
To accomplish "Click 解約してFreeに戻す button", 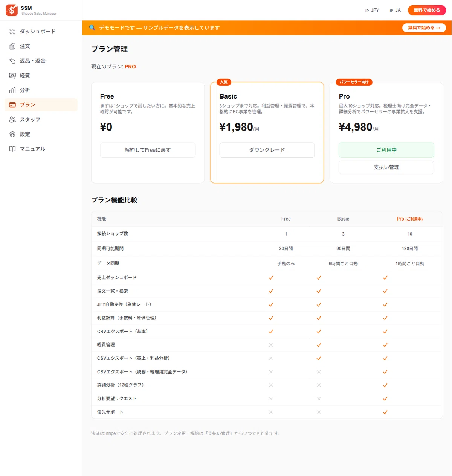I will [x=148, y=150].
